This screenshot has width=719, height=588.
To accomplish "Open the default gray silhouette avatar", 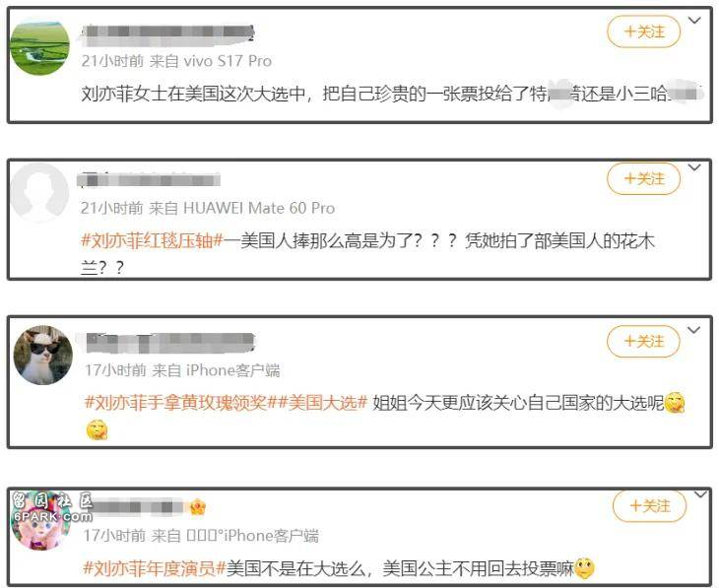I will click(39, 193).
